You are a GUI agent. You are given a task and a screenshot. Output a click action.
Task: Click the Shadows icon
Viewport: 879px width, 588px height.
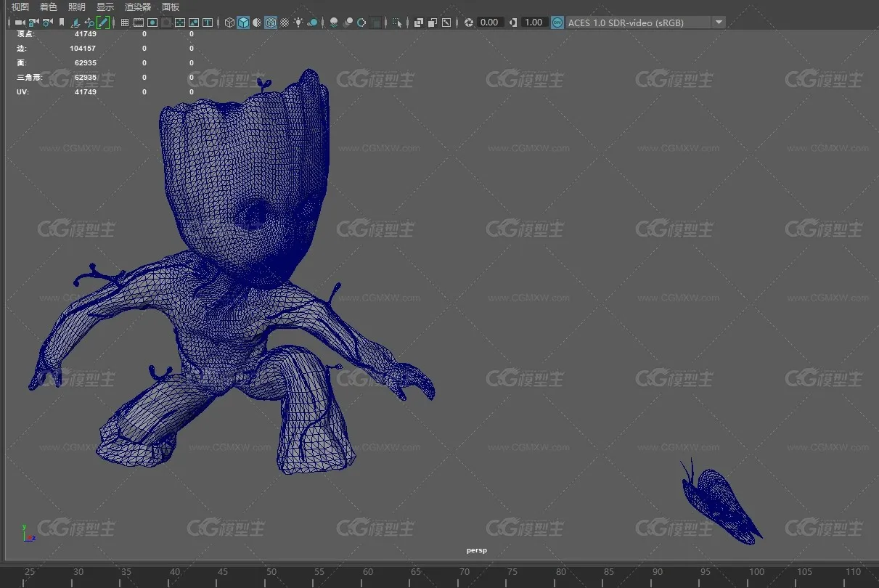pyautogui.click(x=312, y=23)
